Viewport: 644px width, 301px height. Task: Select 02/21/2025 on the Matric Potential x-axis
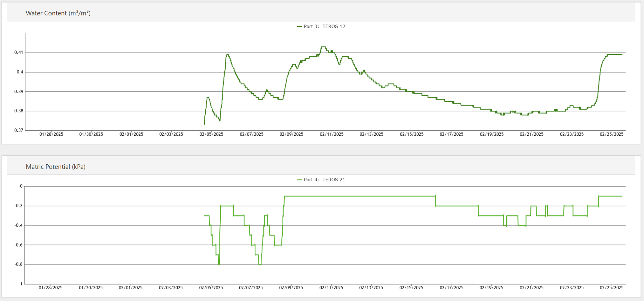tap(531, 288)
